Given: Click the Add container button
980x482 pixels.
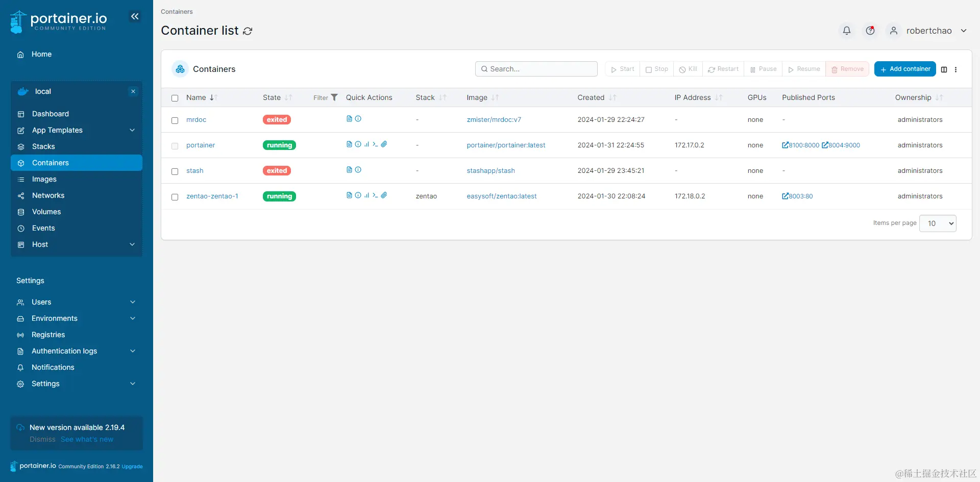Looking at the screenshot, I should [905, 69].
